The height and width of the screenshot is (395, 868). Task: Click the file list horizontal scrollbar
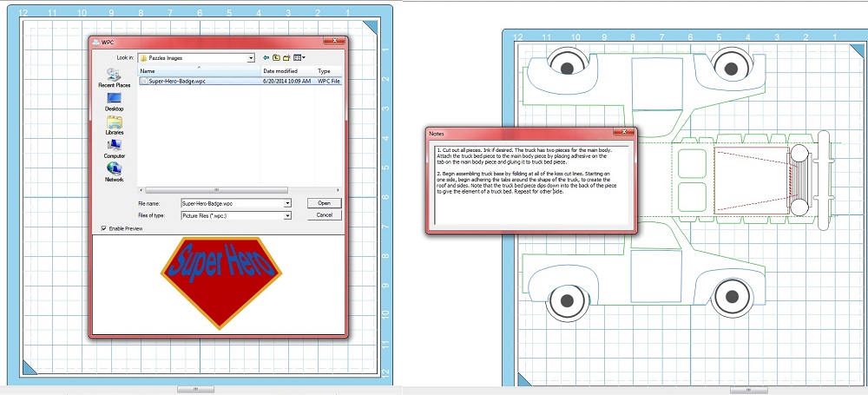[216, 189]
